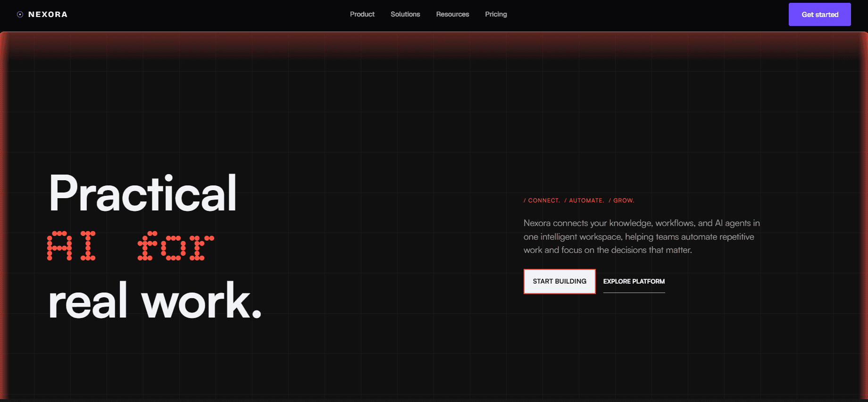Image resolution: width=868 pixels, height=402 pixels.
Task: Select Resources in the top navigation
Action: [452, 14]
